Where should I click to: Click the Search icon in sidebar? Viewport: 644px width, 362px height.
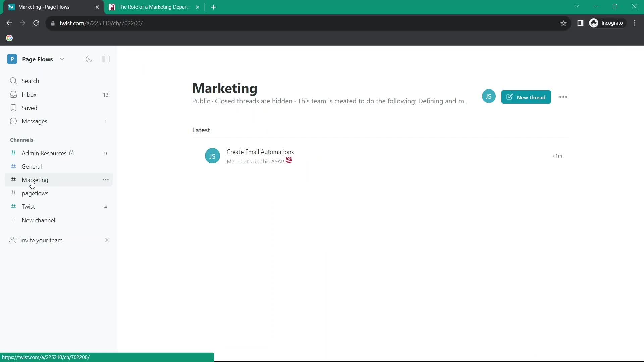(13, 80)
